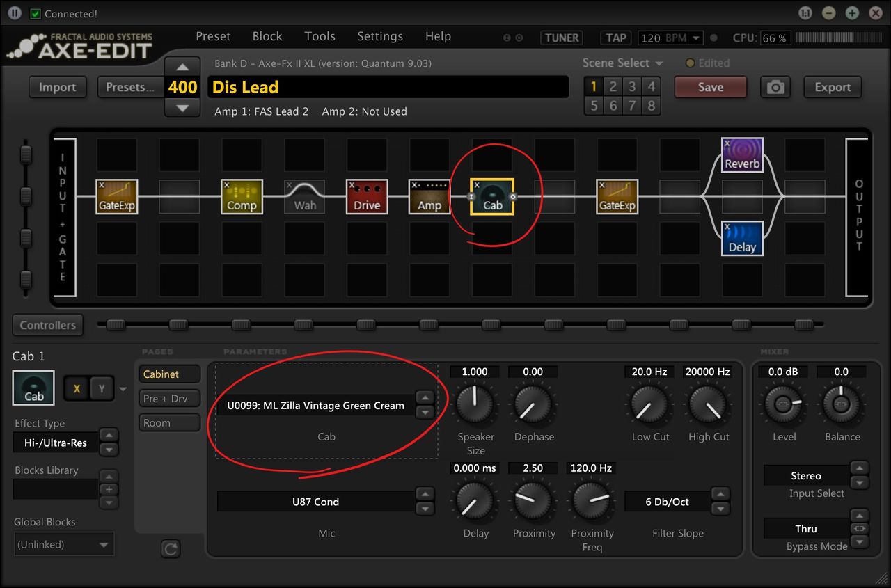Click the Save button

[x=711, y=87]
